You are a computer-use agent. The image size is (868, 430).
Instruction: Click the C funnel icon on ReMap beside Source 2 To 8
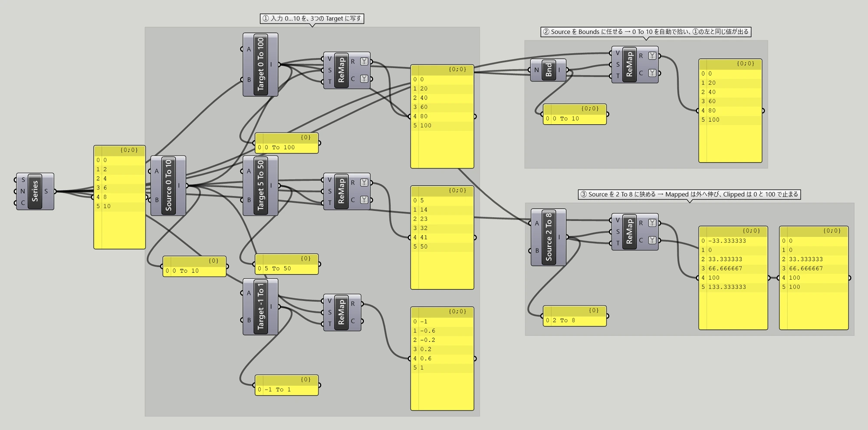652,240
